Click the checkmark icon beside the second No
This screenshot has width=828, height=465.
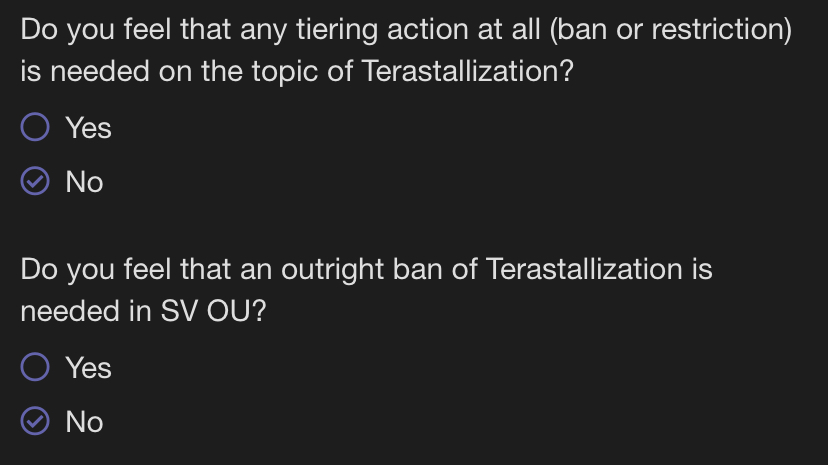(x=35, y=421)
